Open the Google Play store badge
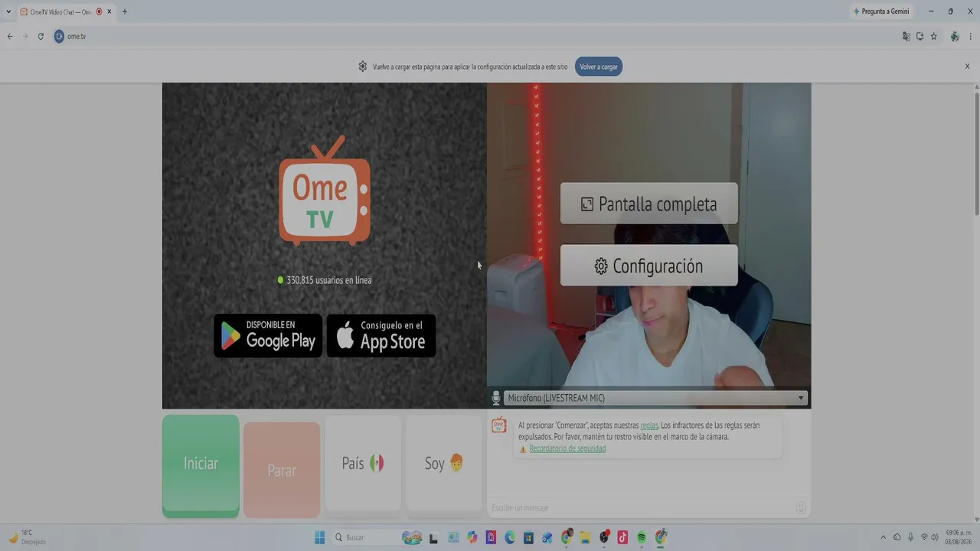 (x=268, y=335)
